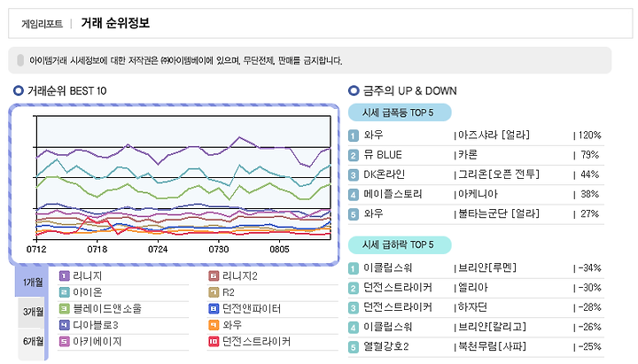Click the -34% drop value

tap(589, 268)
